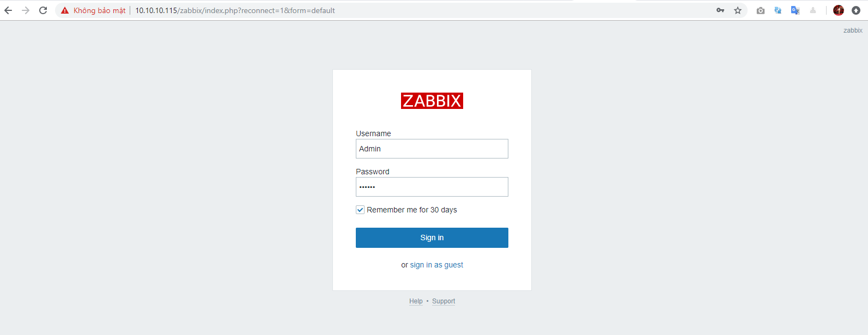Viewport: 868px width, 335px height.
Task: Open the Help link below the form
Action: coord(416,301)
